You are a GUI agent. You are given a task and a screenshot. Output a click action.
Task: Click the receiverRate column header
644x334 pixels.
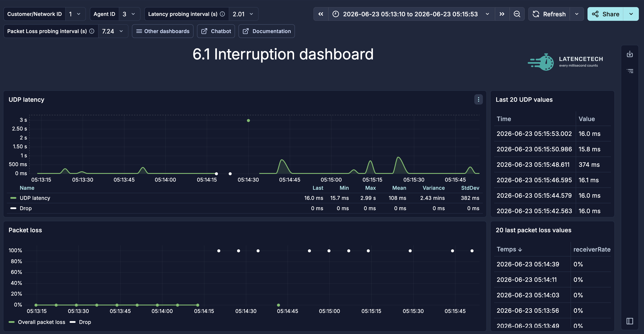click(592, 249)
